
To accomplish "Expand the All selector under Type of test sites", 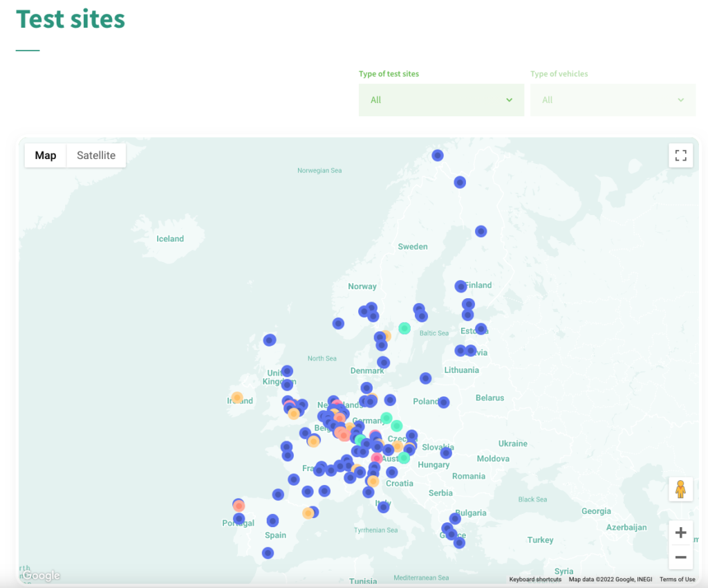I will tap(441, 100).
